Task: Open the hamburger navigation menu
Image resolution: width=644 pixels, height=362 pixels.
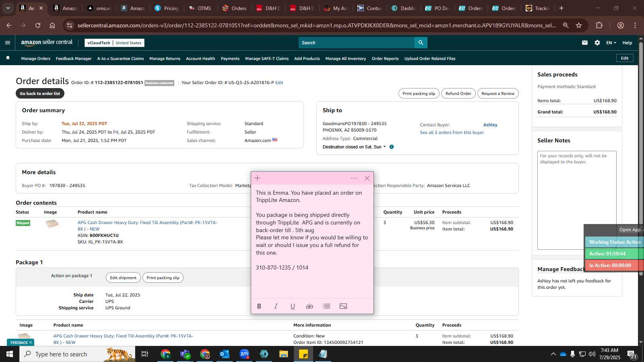Action: tap(8, 43)
